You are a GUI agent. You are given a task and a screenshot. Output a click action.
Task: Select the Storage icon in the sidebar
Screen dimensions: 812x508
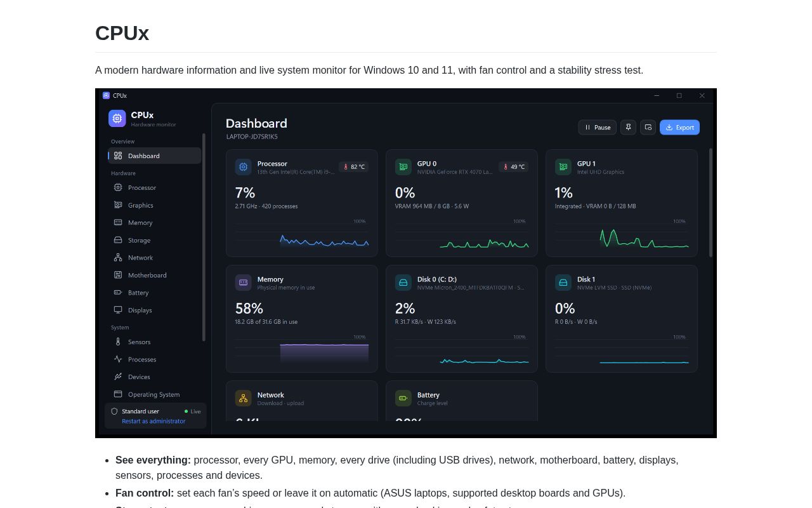(x=118, y=240)
